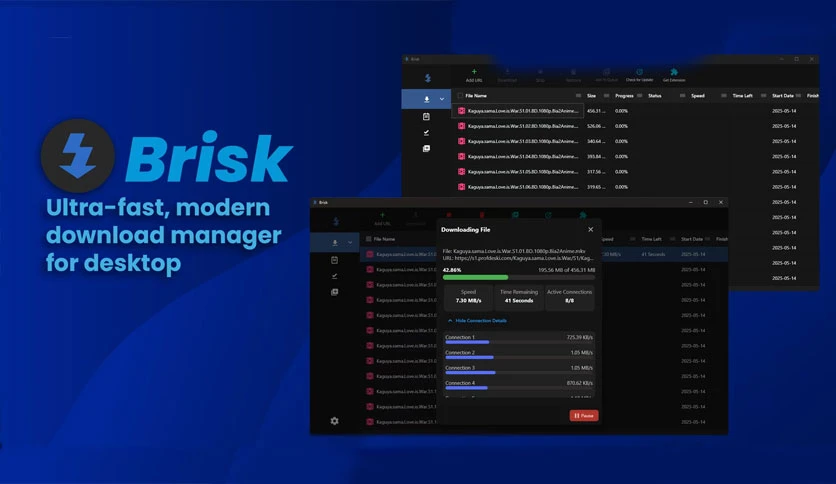Viewport: 836px width, 484px height.
Task: Sort by the Time Left header in back window
Action: coord(743,95)
